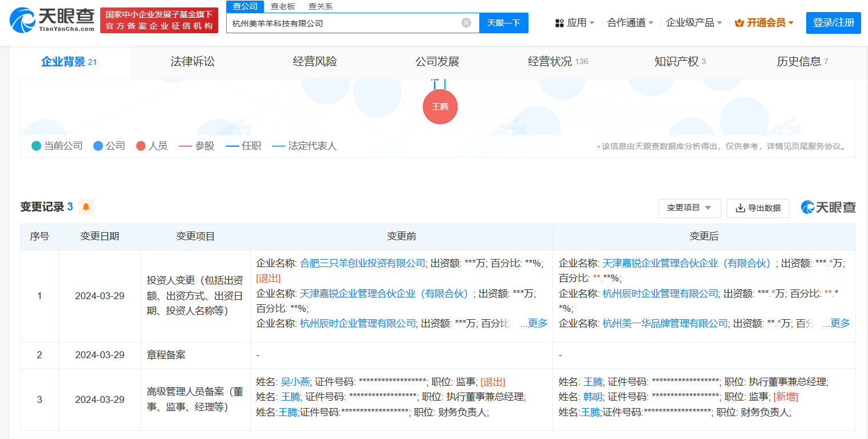The height and width of the screenshot is (439, 868).
Task: Open 王腾 执行董事 link in 变更前 column
Action: tap(290, 397)
